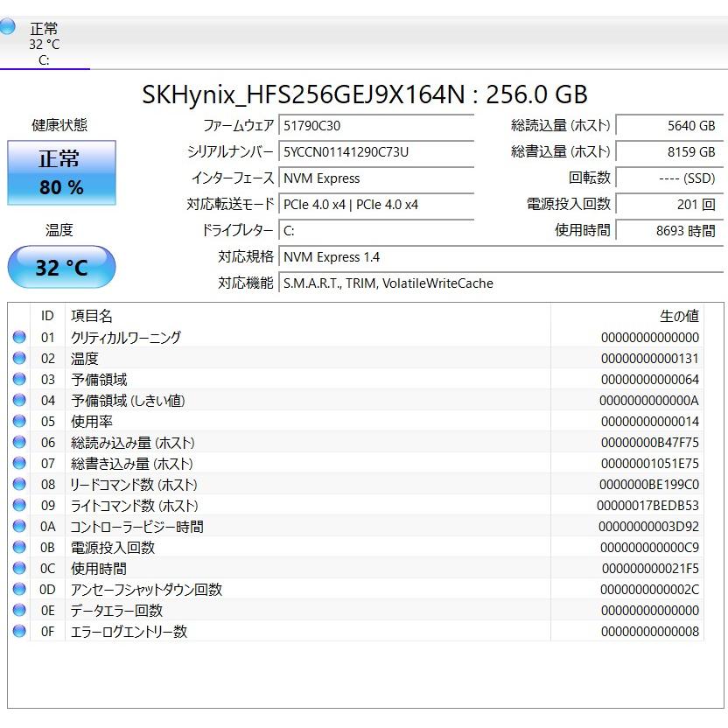Click raw value 00000001051E75

click(649, 464)
